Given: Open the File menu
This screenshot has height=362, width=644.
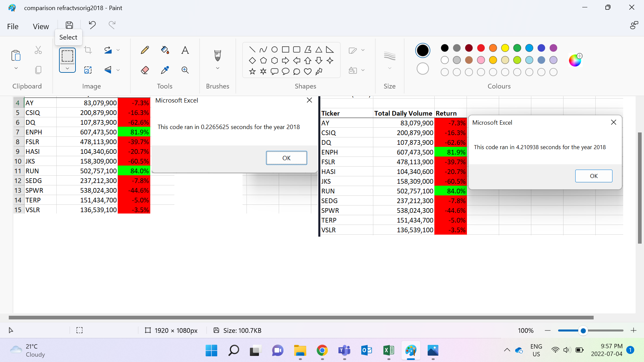Looking at the screenshot, I should tap(13, 26).
